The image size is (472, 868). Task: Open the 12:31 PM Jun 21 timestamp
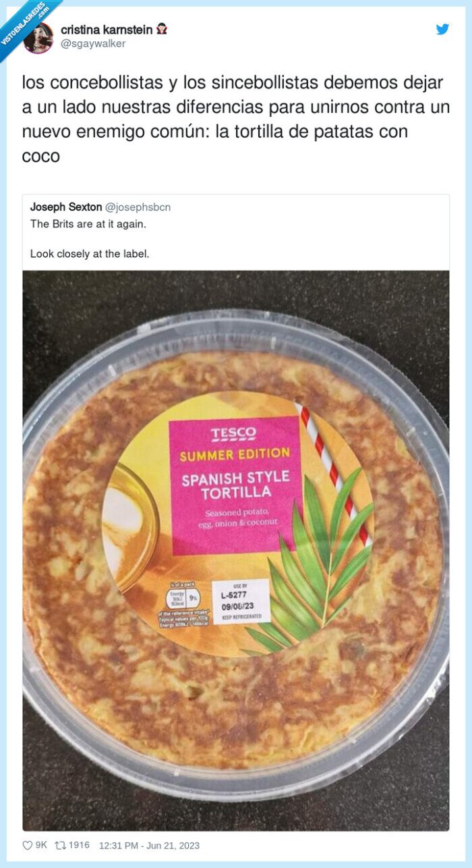point(149,845)
